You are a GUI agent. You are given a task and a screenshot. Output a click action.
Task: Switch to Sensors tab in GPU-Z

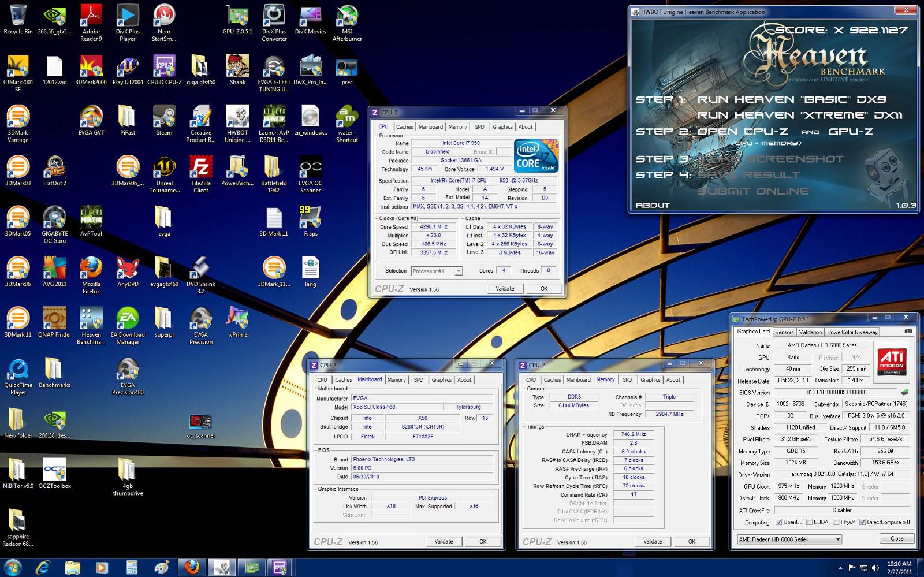click(784, 332)
